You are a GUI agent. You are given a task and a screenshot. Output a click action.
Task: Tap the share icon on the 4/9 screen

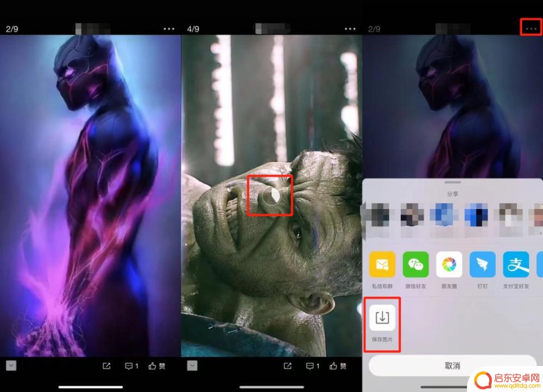point(287,366)
